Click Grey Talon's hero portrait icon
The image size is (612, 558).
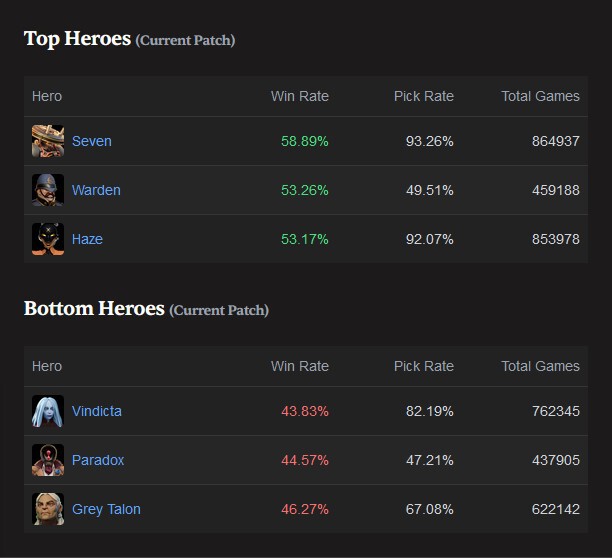tap(48, 509)
